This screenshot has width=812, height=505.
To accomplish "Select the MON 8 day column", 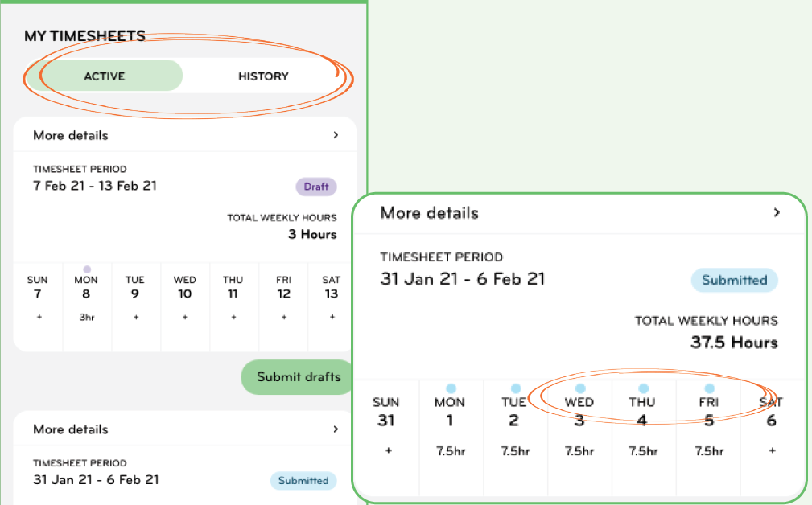I will [87, 307].
